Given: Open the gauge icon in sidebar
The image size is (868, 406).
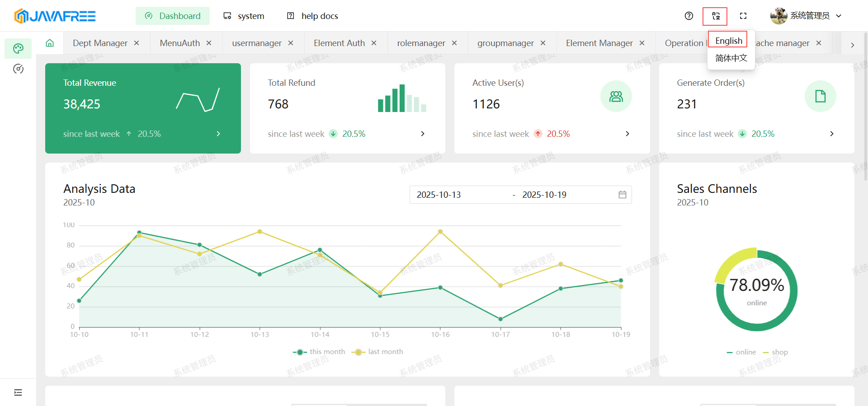Looking at the screenshot, I should 18,69.
